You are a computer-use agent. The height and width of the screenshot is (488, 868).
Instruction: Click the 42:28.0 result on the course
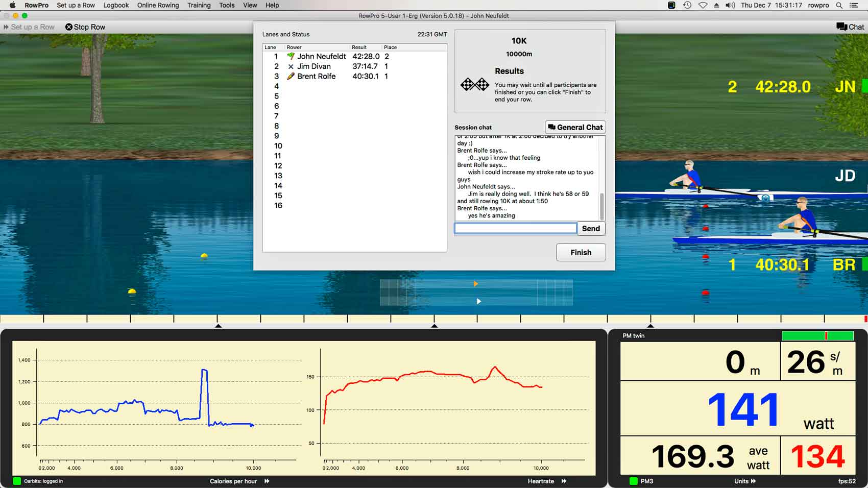pos(783,87)
